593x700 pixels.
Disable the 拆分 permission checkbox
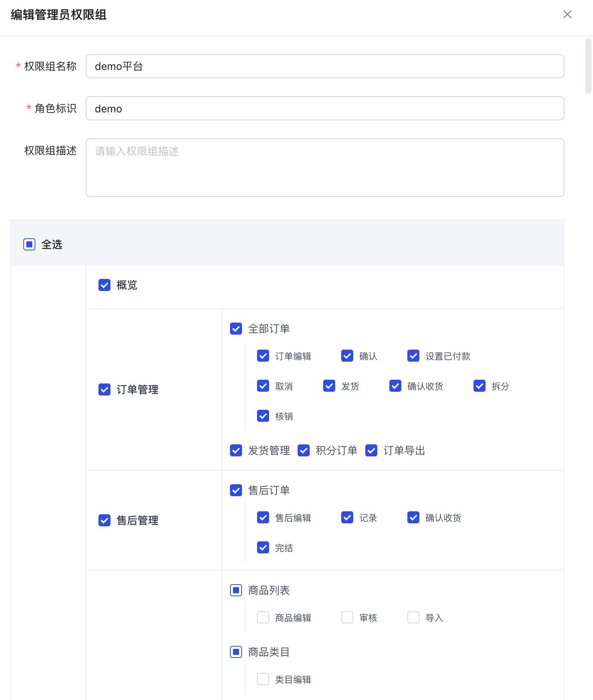pyautogui.click(x=480, y=386)
